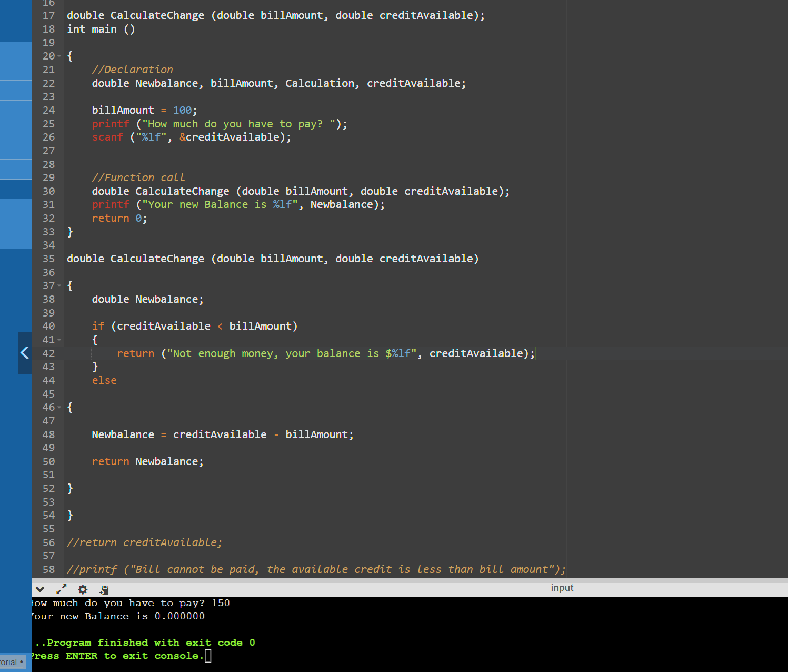Click the return Newbalance statement on line 50
This screenshot has height=672, width=788.
point(147,461)
